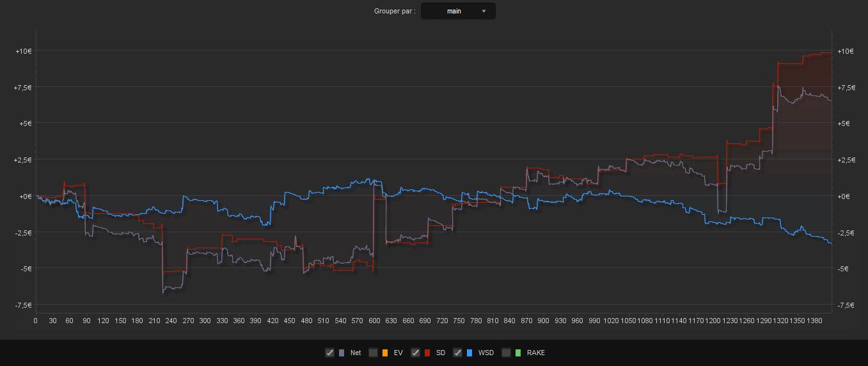Click the 'RAKE' legend label
The image size is (868, 366).
click(536, 353)
